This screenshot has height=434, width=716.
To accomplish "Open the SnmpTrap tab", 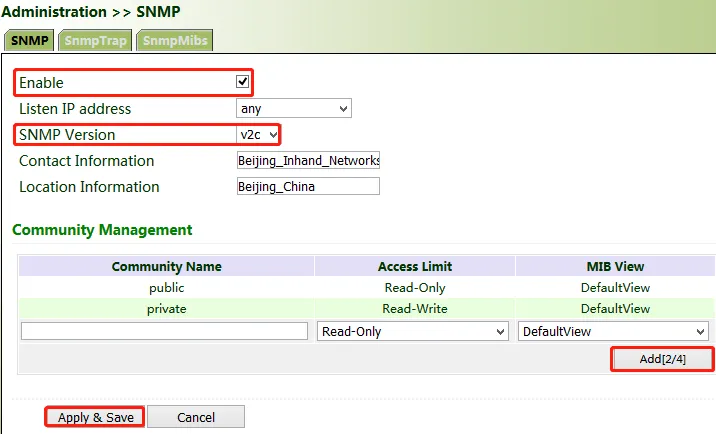I will (95, 40).
